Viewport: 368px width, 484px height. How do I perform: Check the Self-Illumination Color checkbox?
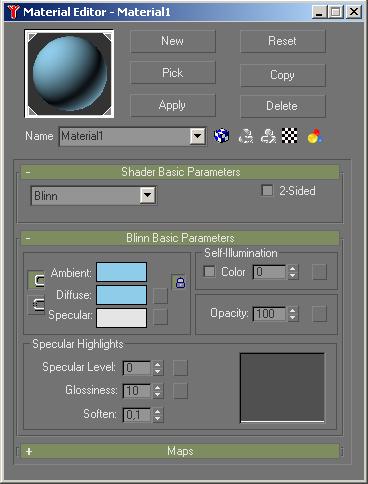coord(209,271)
